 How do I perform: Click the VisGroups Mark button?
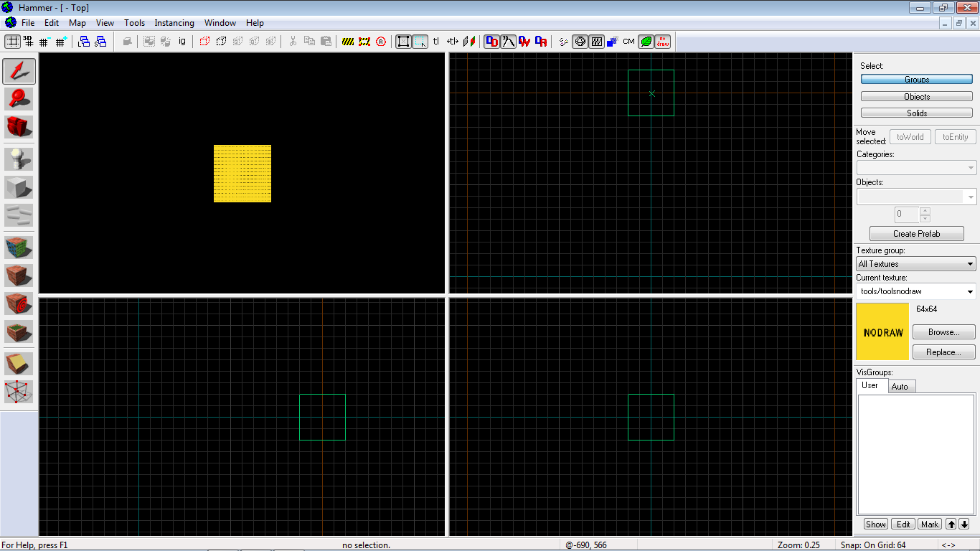coord(930,524)
